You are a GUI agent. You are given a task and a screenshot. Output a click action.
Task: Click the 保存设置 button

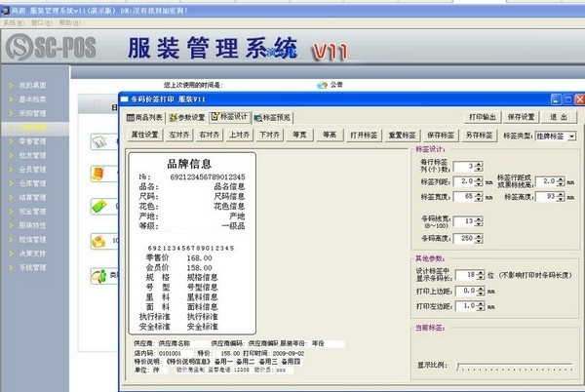pos(521,117)
